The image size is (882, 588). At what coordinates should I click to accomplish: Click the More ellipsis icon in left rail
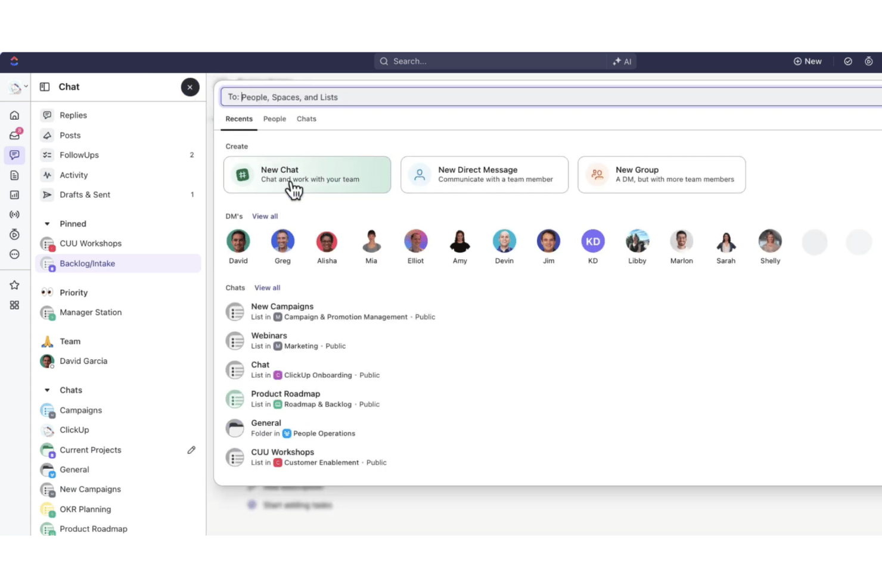click(14, 254)
